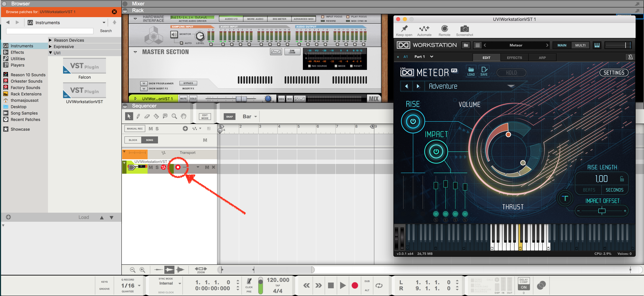644x296 pixels.
Task: Click the SETTINGS button in Meteor
Action: point(614,73)
